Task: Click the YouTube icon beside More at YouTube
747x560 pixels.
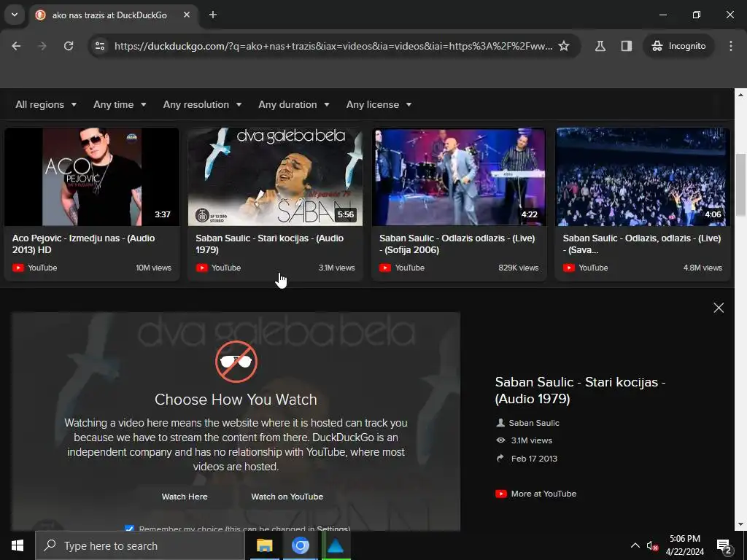Action: coord(500,494)
